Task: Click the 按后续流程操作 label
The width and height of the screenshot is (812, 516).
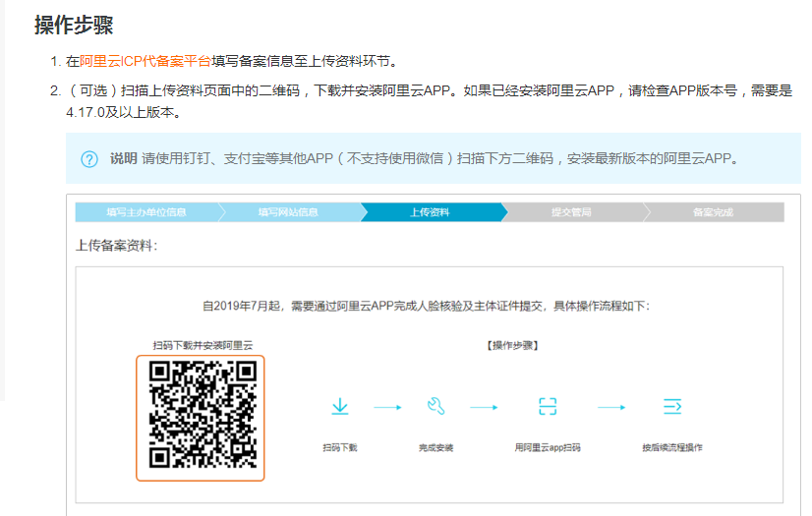Action: [672, 447]
